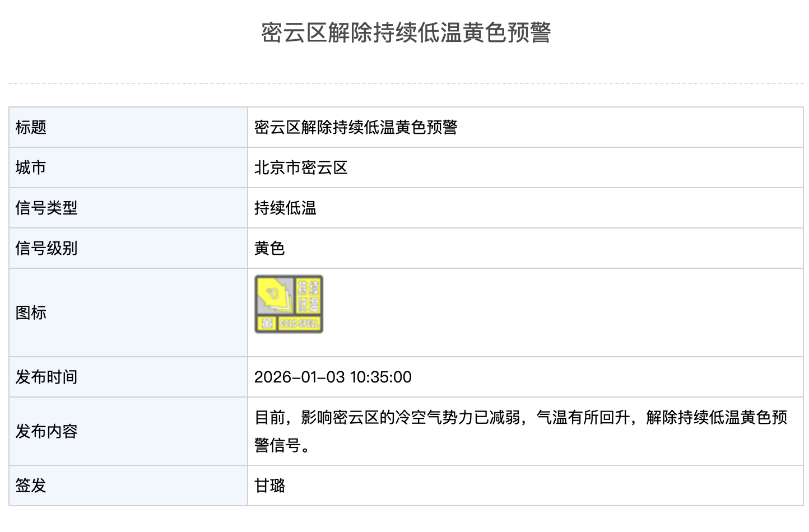Viewport: 809px width, 532px height.
Task: Select the 信号类型 row label
Action: (47, 208)
